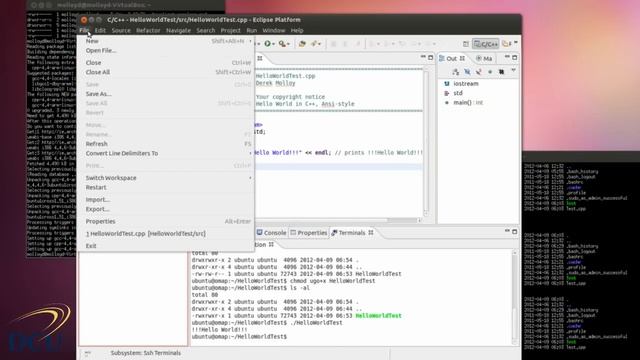Expand the Switch Workspace submenu
Image resolution: width=640 pixels, height=360 pixels.
[166, 178]
